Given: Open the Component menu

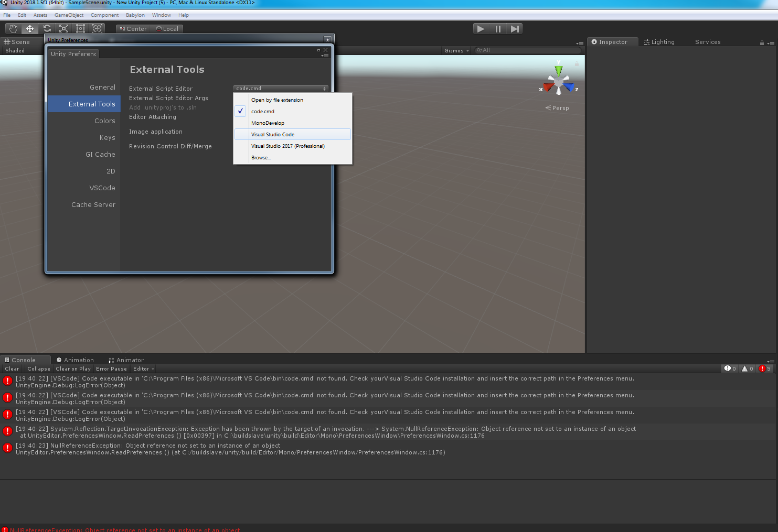Looking at the screenshot, I should coord(104,15).
